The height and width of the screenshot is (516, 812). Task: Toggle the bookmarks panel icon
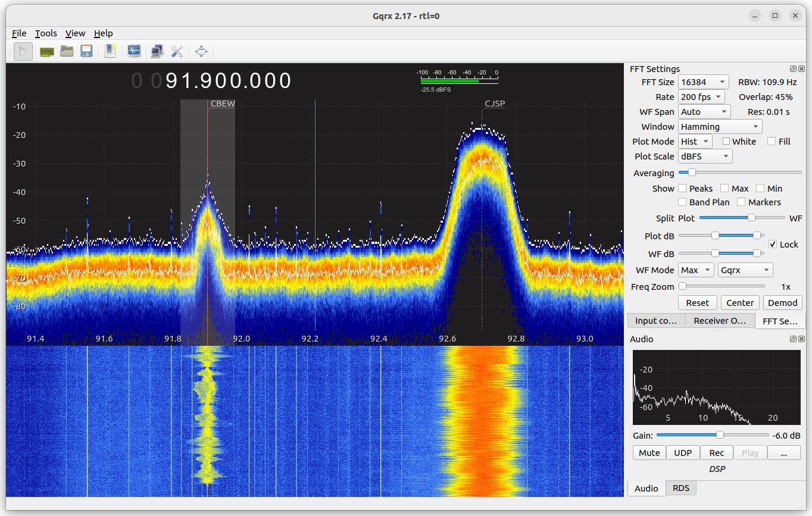coord(110,51)
